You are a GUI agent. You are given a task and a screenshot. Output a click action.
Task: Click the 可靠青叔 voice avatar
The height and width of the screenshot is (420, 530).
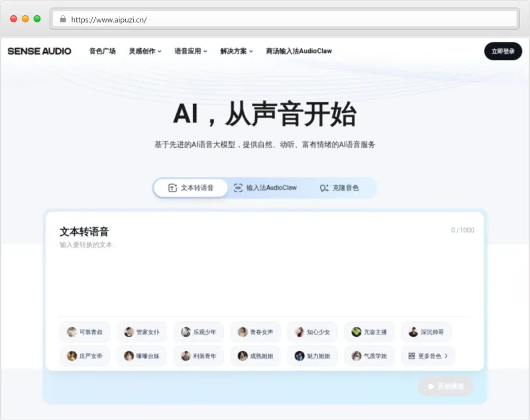click(x=71, y=332)
